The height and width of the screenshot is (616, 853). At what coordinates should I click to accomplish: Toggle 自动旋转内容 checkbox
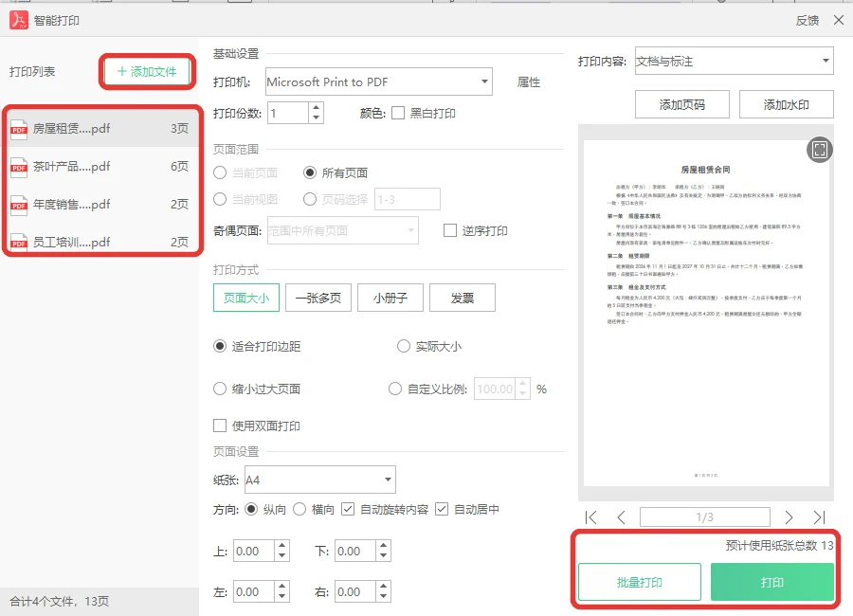(x=348, y=509)
